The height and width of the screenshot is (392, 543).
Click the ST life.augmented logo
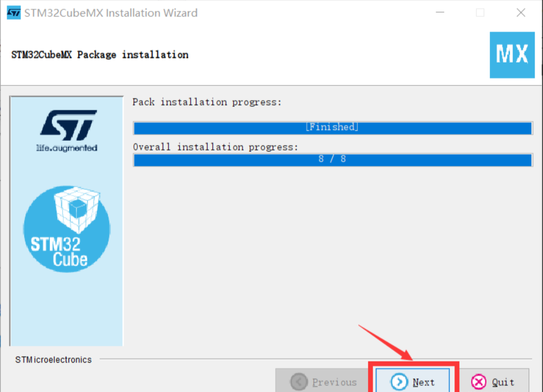67,131
